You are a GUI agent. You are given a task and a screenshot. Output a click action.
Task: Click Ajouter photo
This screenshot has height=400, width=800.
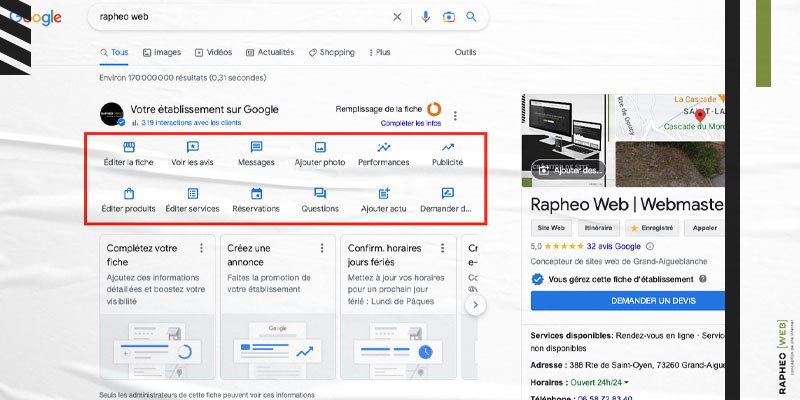coord(320,155)
